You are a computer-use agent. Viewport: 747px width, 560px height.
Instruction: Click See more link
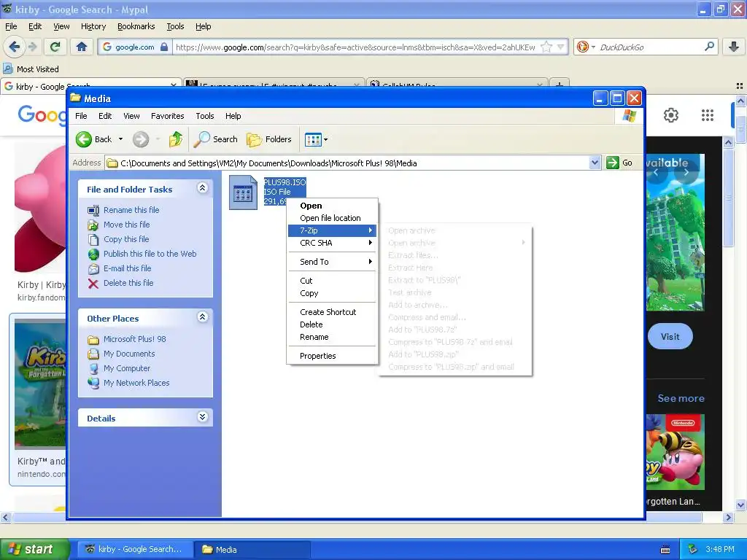[681, 398]
